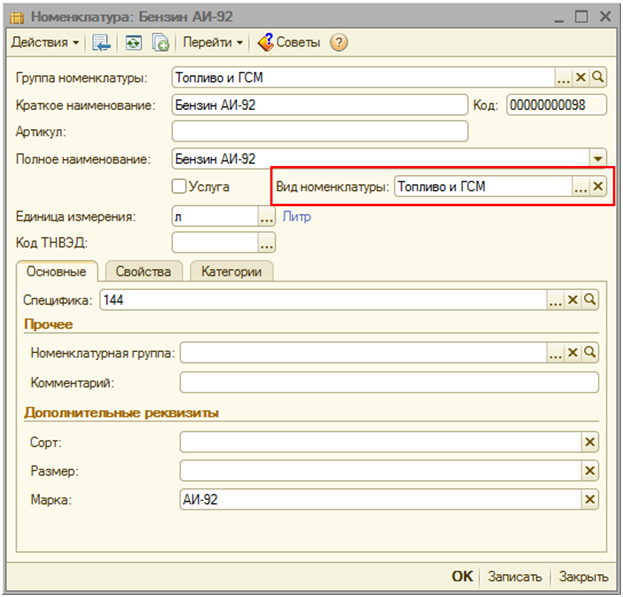
Task: Open Советы tips from toolbar
Action: (x=290, y=43)
